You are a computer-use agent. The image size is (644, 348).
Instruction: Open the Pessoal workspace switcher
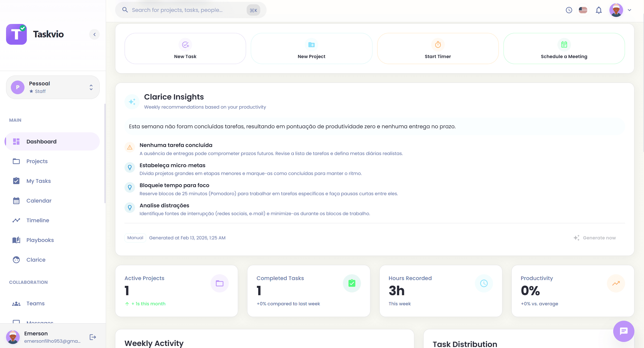[x=53, y=87]
